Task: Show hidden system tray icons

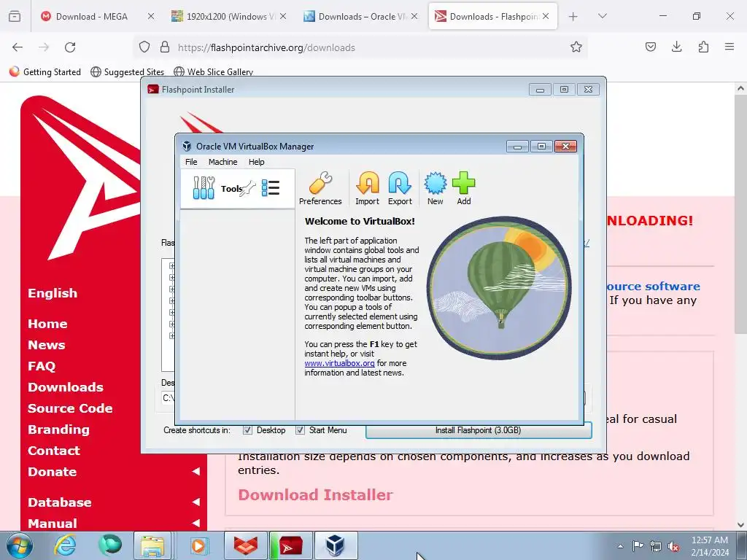Action: coord(620,546)
